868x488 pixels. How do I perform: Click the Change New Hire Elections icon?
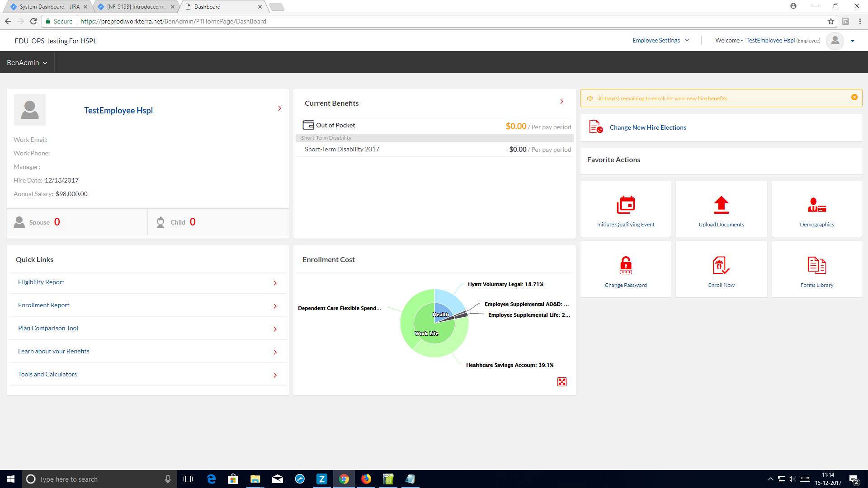pos(596,127)
